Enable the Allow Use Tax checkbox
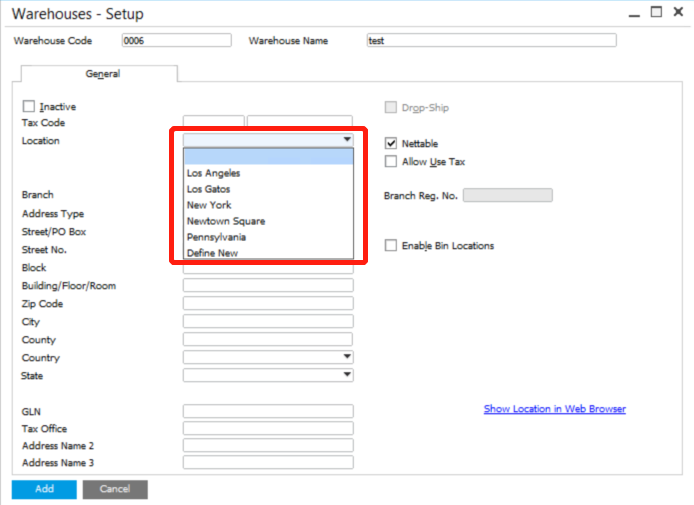Viewport: 694px width, 505px height. [x=391, y=161]
